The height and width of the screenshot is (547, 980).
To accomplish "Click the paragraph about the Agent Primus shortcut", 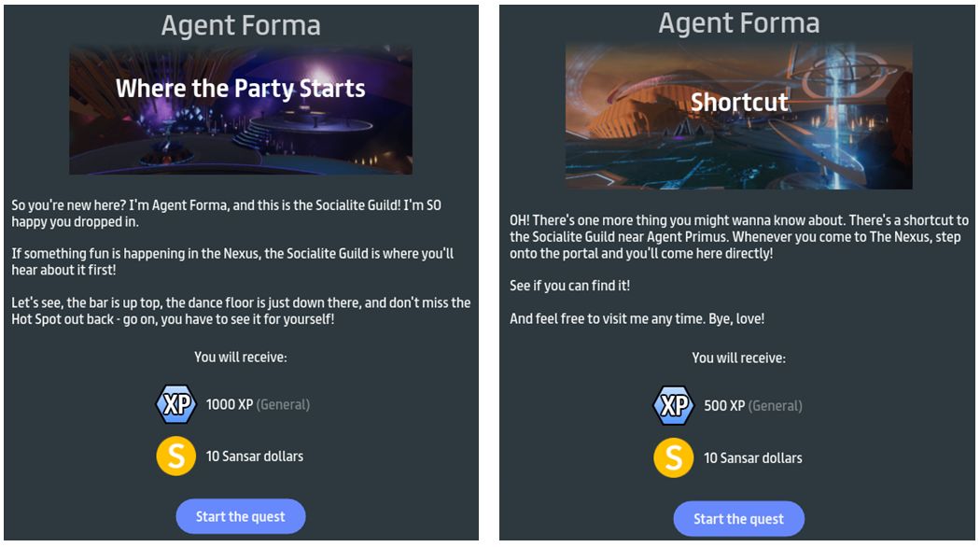I will [738, 237].
